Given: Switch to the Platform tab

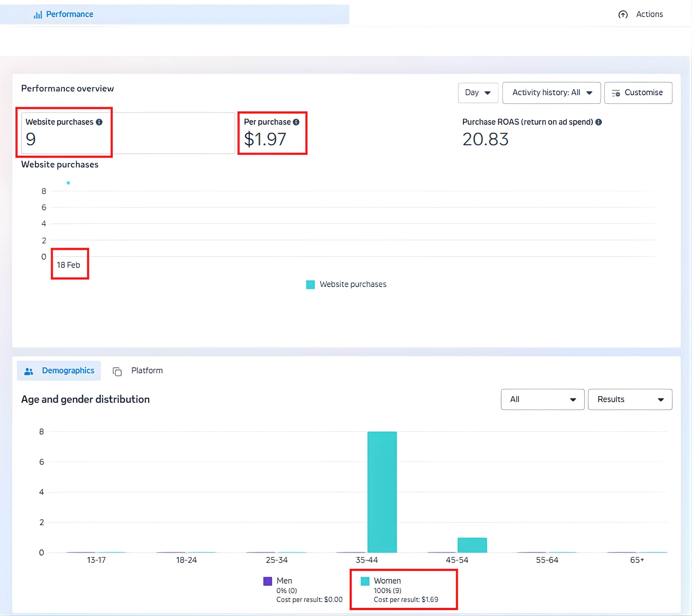Looking at the screenshot, I should [x=147, y=371].
